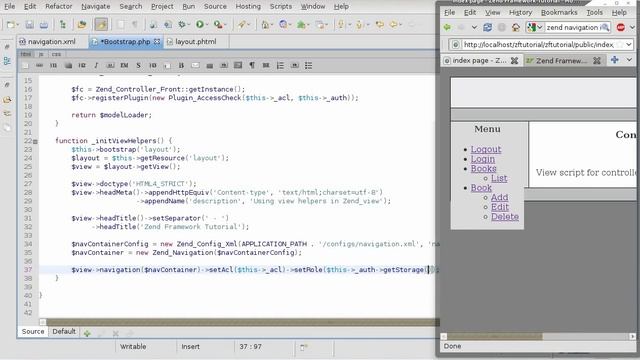The image size is (640, 360).
Task: Open the URL bar history dropdown arrow
Action: [x=629, y=44]
